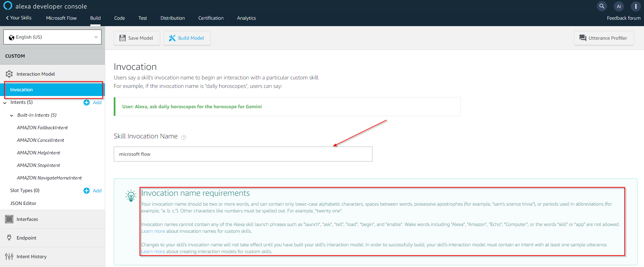
Task: Click the AI user avatar icon
Action: 619,6
